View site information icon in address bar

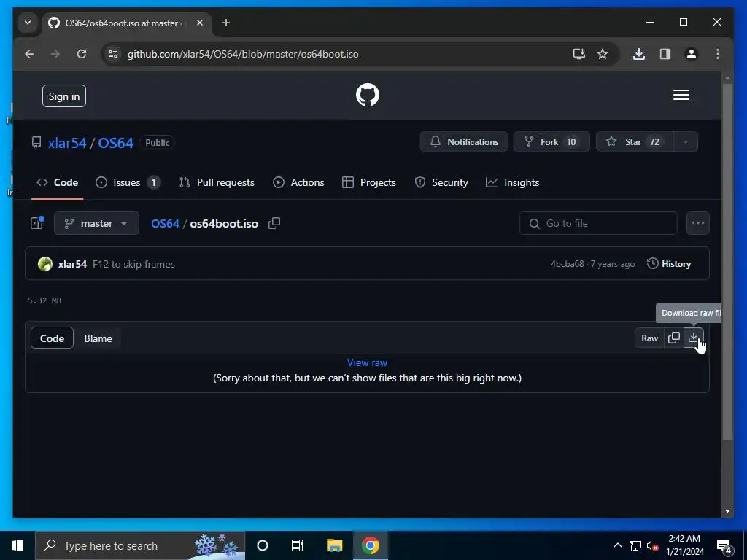[113, 54]
